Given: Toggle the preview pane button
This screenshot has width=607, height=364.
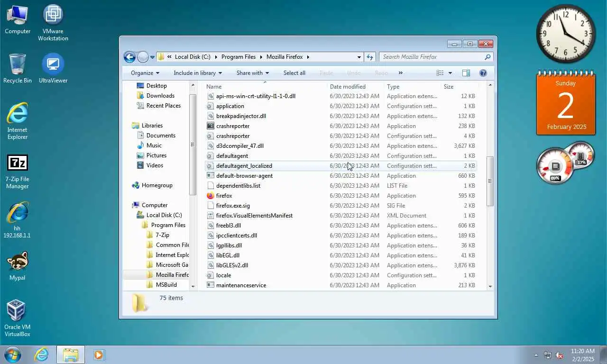Looking at the screenshot, I should pos(466,73).
